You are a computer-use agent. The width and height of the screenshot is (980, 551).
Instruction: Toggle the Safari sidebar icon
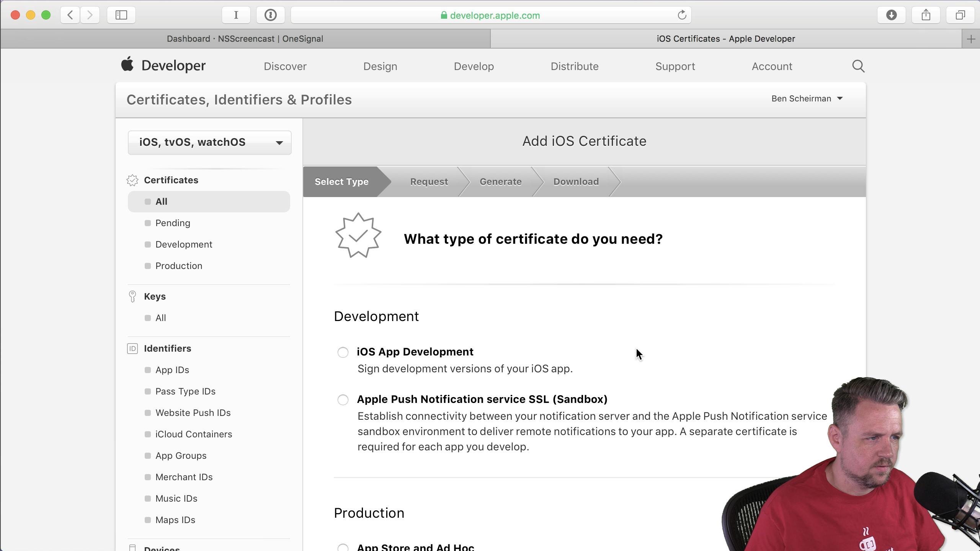tap(121, 15)
